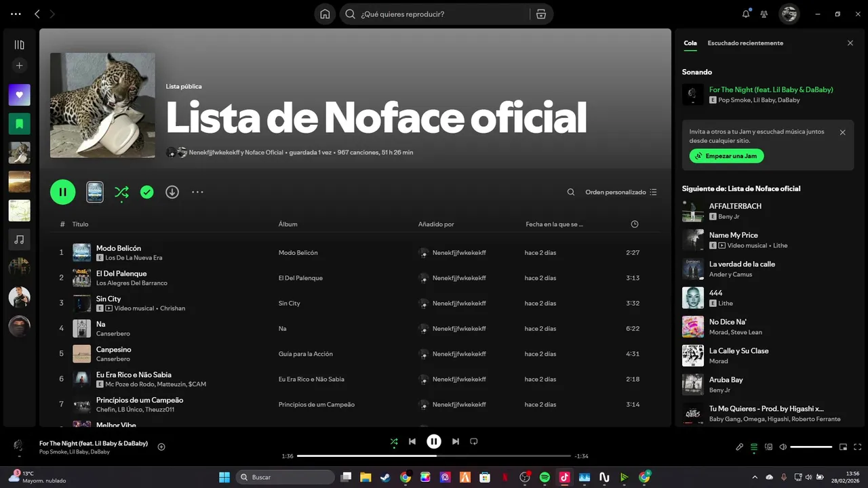
Task: Expand Your Library sidebar icon
Action: pyautogui.click(x=19, y=45)
